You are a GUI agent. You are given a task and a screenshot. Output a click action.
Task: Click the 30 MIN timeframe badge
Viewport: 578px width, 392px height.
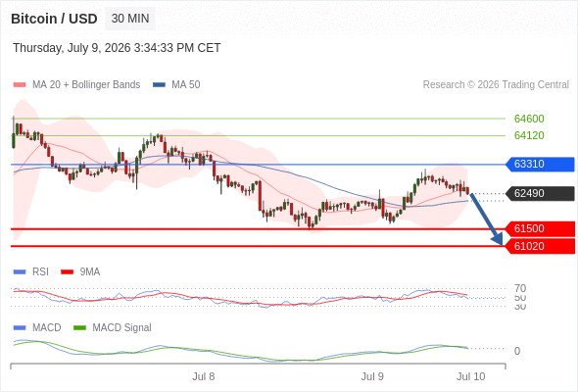pos(130,19)
